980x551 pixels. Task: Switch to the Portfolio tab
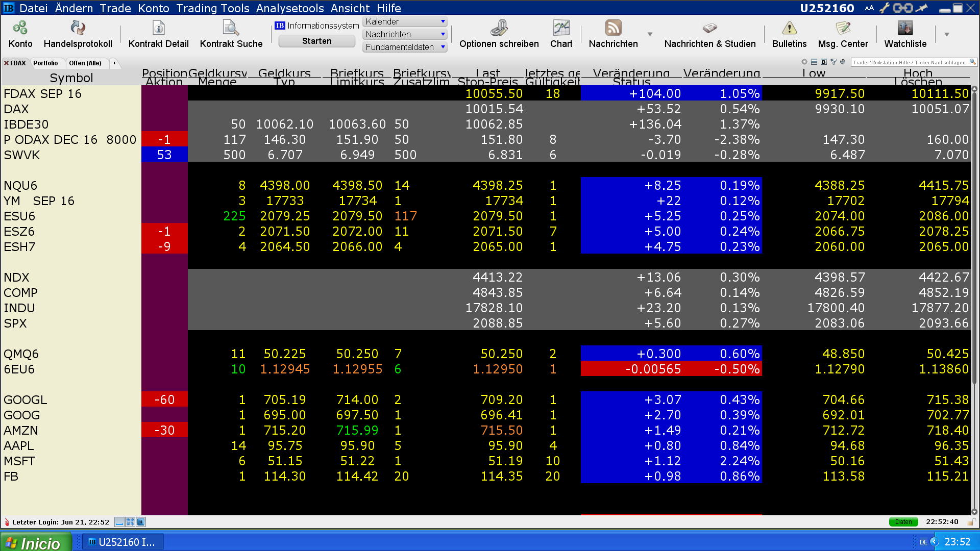click(46, 63)
